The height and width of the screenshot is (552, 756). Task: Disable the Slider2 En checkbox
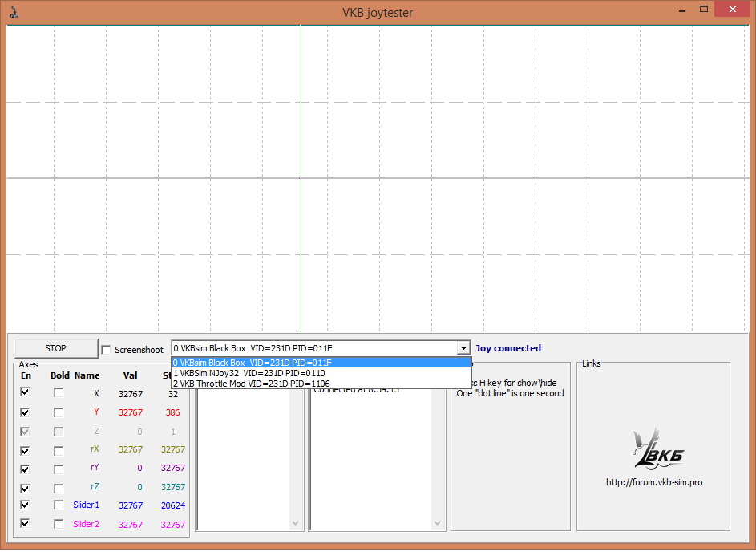click(26, 524)
